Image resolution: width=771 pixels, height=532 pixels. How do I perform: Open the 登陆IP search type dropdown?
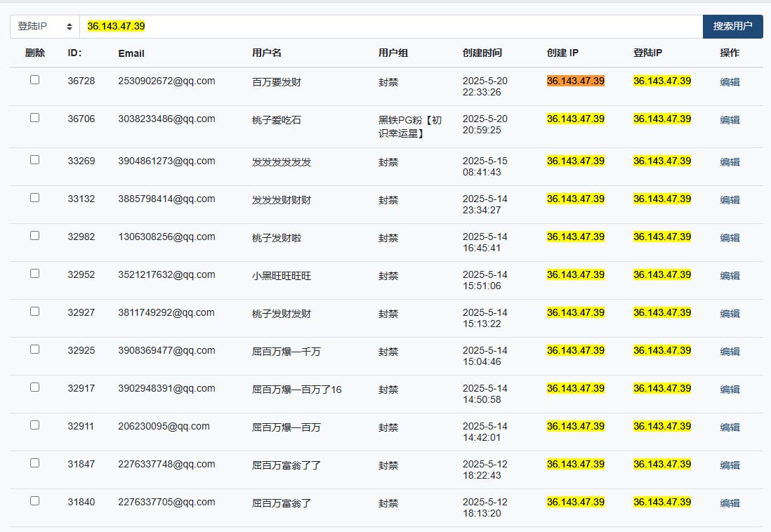click(45, 27)
